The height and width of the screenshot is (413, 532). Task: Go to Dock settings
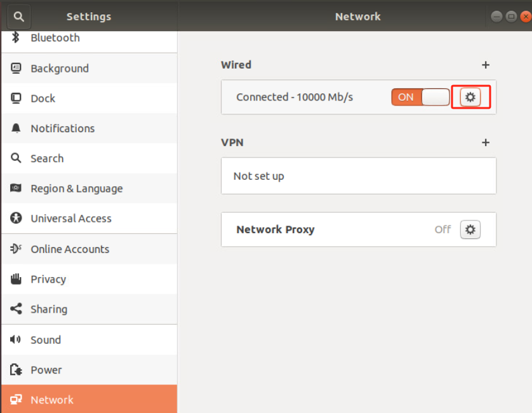click(x=90, y=98)
